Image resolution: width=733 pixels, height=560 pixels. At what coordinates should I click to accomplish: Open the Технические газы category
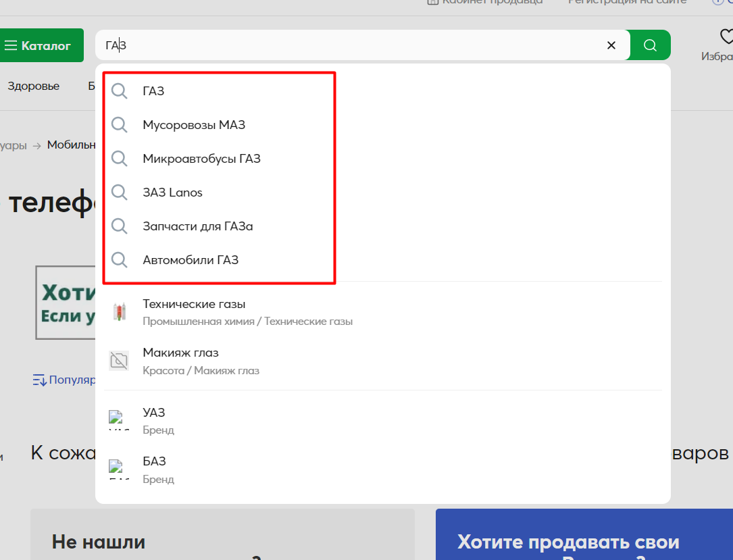pyautogui.click(x=194, y=304)
